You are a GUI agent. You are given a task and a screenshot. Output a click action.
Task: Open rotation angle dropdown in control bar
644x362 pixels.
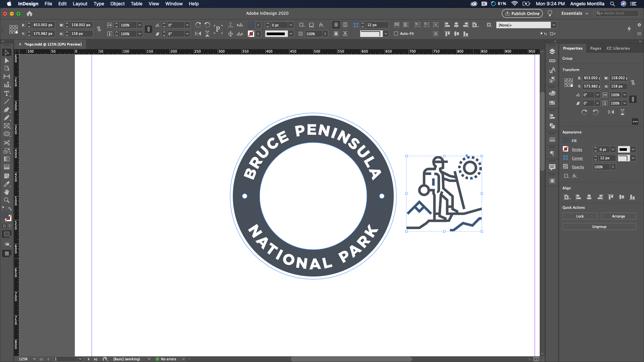(187, 25)
